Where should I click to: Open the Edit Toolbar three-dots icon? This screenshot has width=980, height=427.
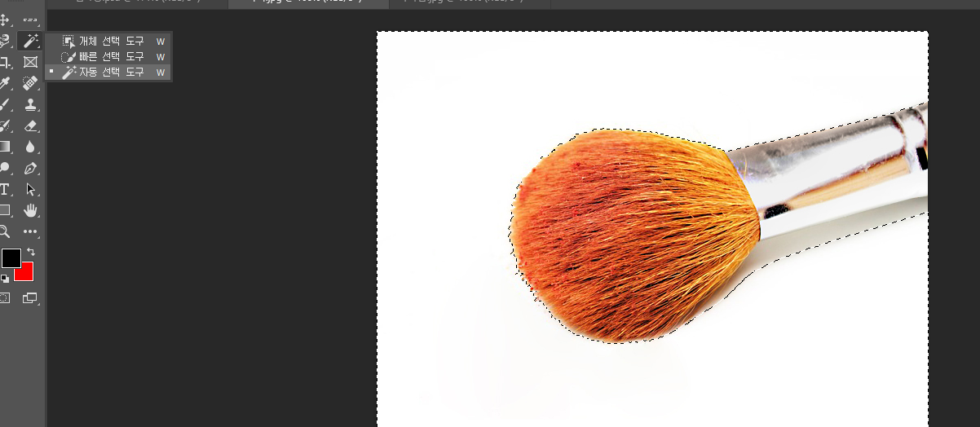30,231
